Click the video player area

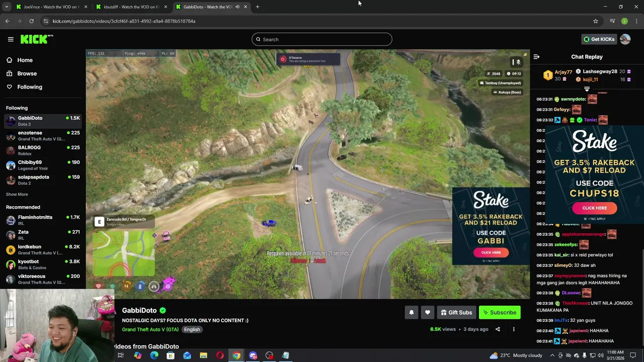pos(307,173)
